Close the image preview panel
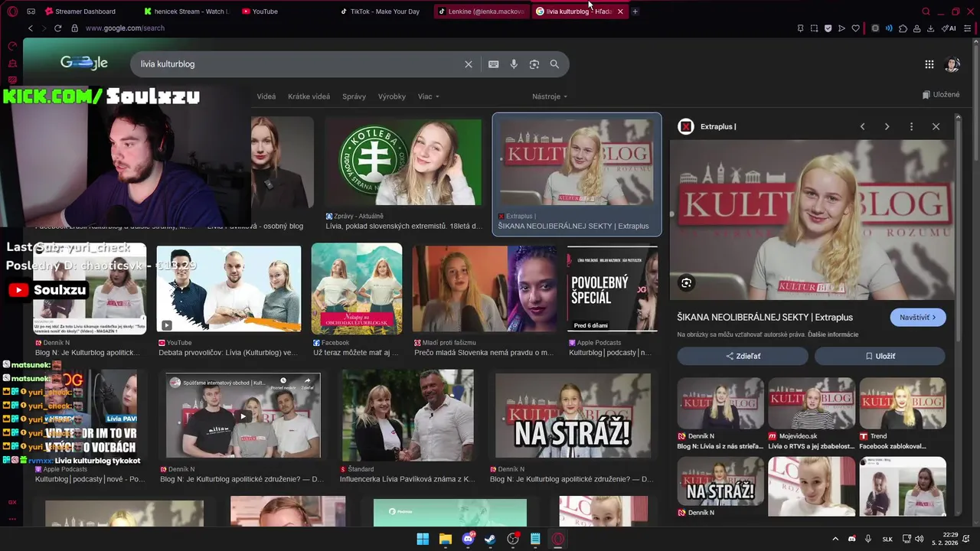980x551 pixels. click(936, 126)
